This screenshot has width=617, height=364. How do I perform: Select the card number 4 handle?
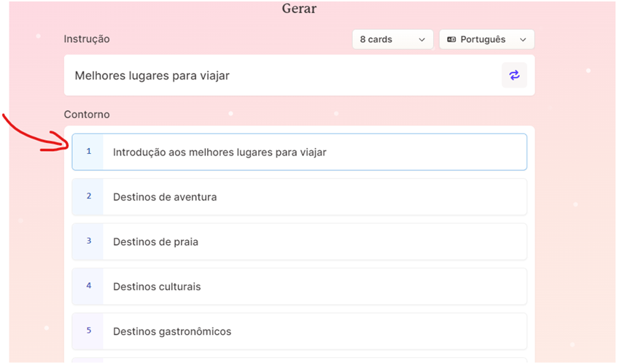[88, 286]
